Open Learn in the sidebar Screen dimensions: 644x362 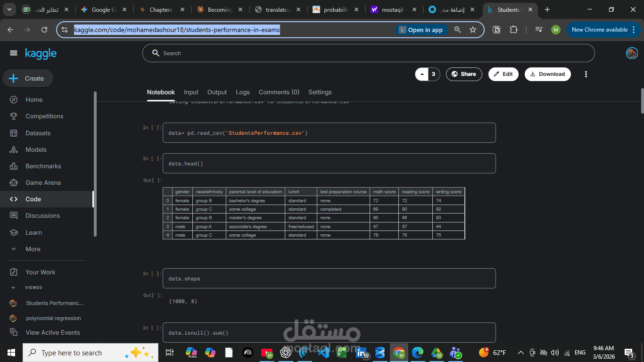click(33, 232)
